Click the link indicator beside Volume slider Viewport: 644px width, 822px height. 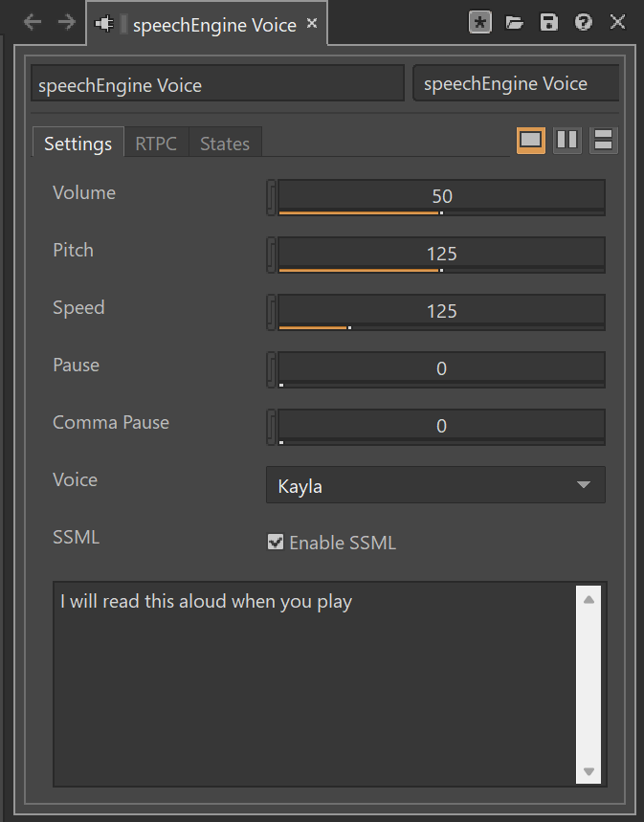(x=271, y=198)
